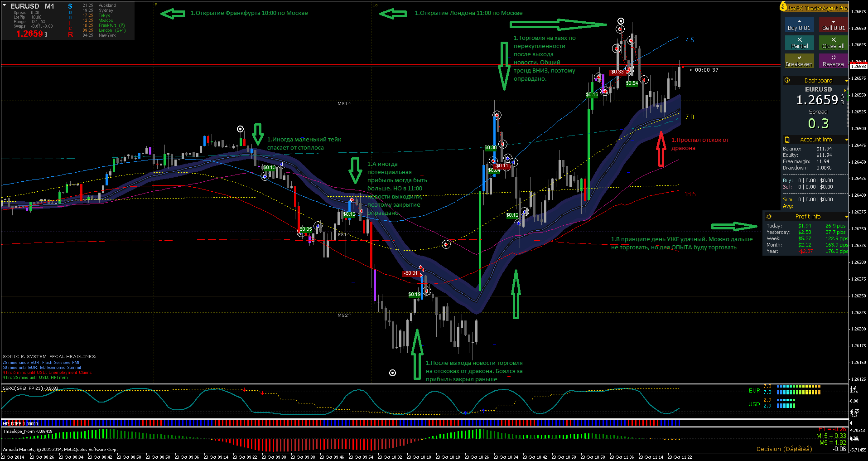868x461 pixels.
Task: Click the Week profit value $5.37
Action: 805,238
